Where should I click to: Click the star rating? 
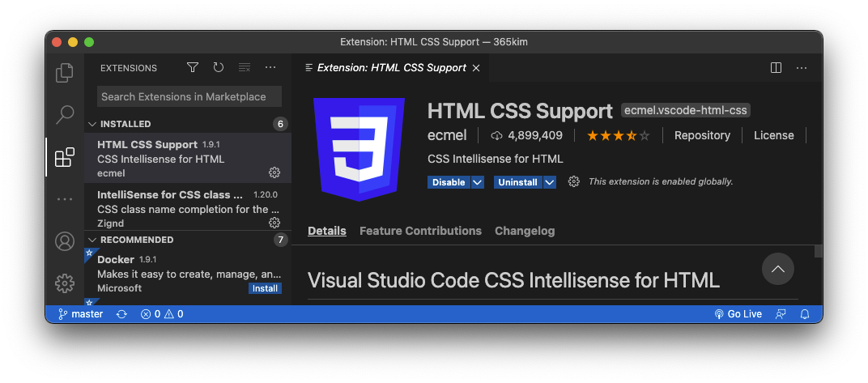click(x=619, y=135)
